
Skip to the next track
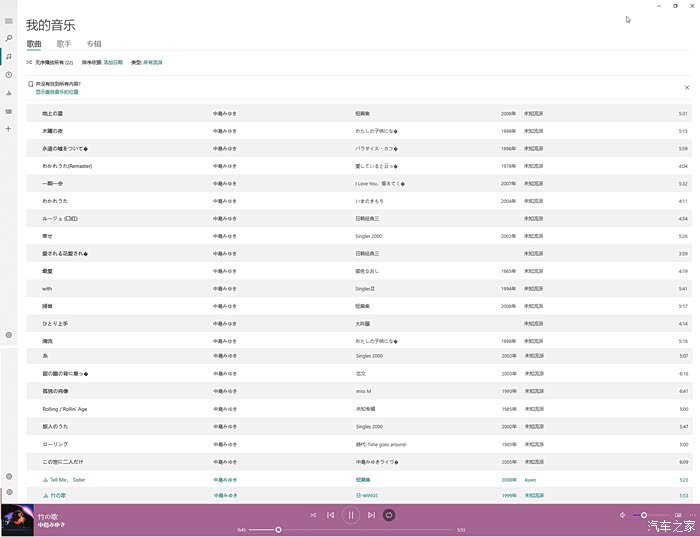pyautogui.click(x=371, y=515)
